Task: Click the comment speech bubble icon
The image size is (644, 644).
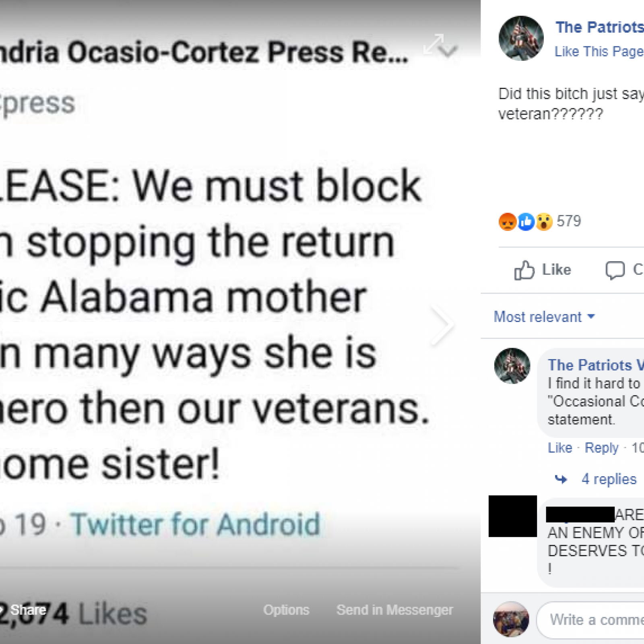Action: pos(615,270)
